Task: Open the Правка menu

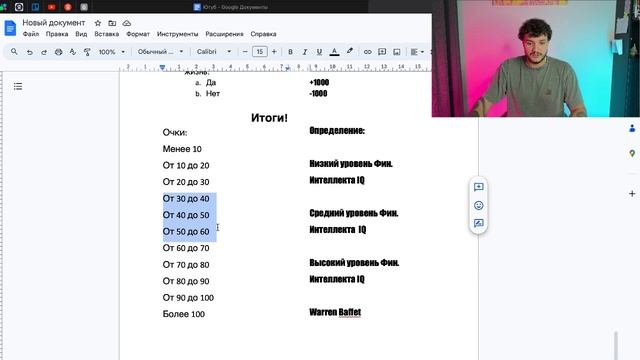Action: click(57, 34)
